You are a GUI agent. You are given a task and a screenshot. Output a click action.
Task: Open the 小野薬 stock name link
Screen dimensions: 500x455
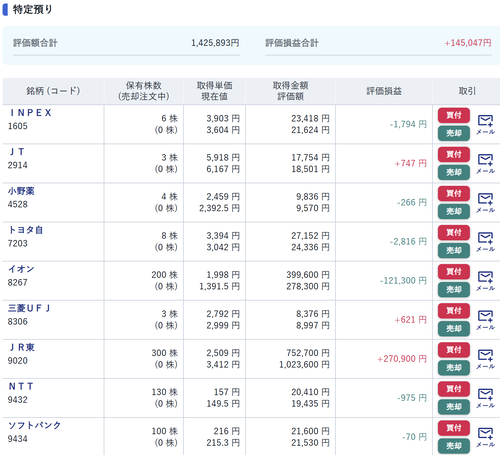tap(21, 191)
